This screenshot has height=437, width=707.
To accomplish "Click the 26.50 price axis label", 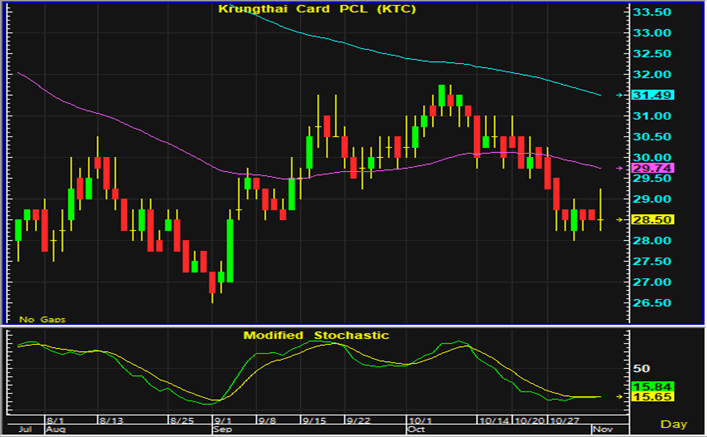I will tap(653, 303).
